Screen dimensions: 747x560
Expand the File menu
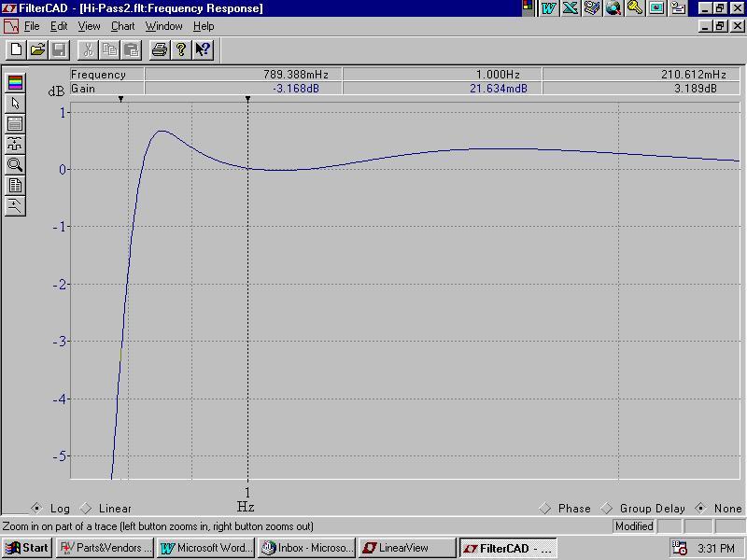(x=32, y=26)
